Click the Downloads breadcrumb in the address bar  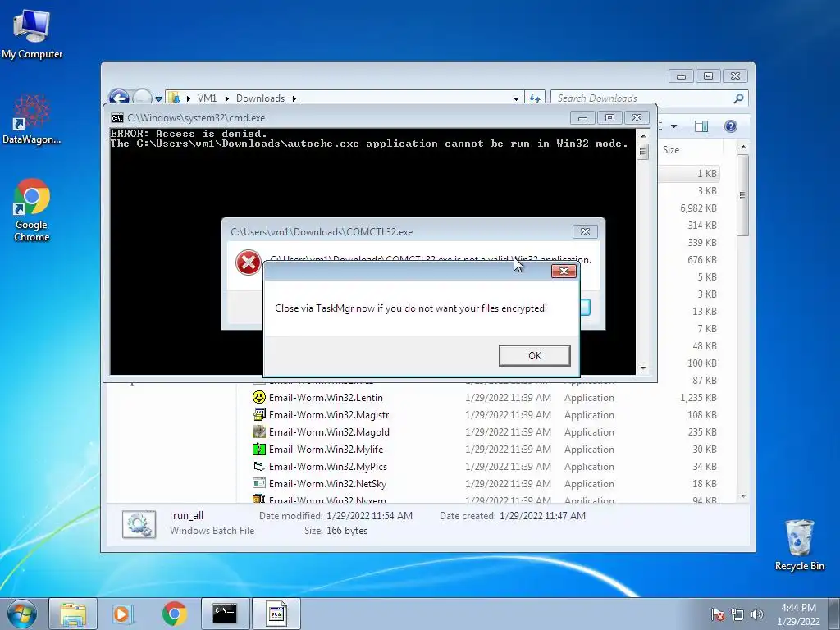pos(260,98)
